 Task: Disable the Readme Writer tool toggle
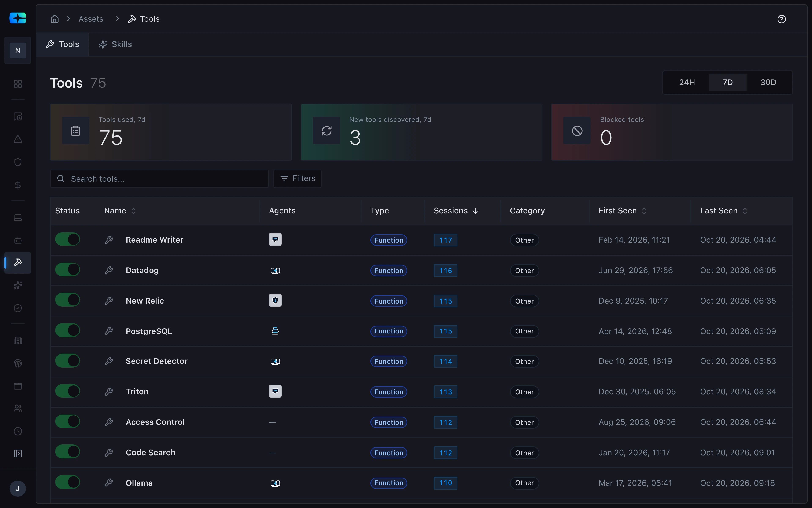67,240
